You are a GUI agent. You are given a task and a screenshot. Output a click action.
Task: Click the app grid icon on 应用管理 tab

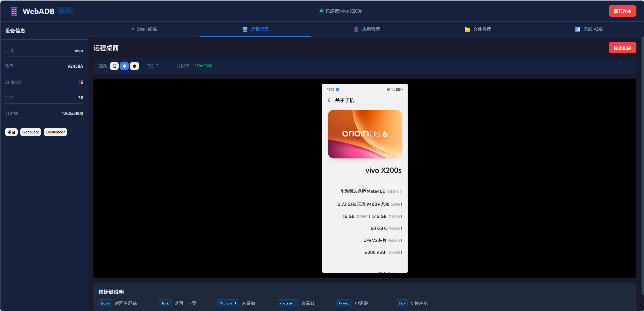click(356, 29)
